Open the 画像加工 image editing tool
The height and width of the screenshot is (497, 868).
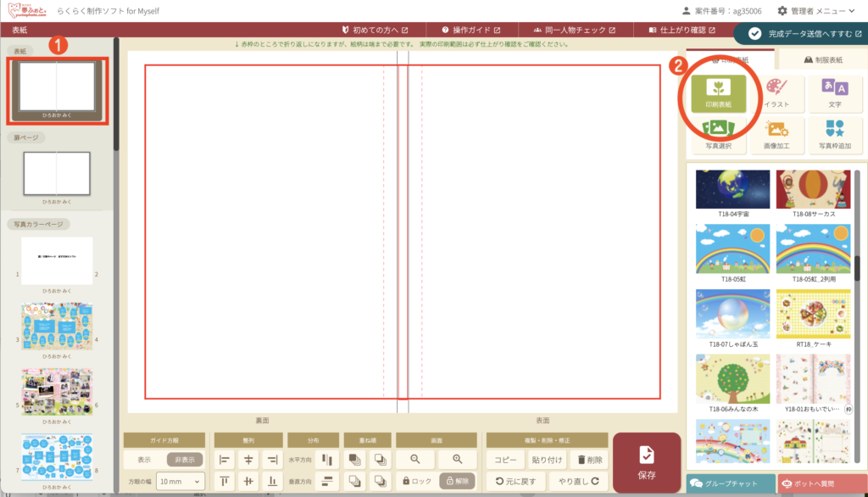coord(776,135)
